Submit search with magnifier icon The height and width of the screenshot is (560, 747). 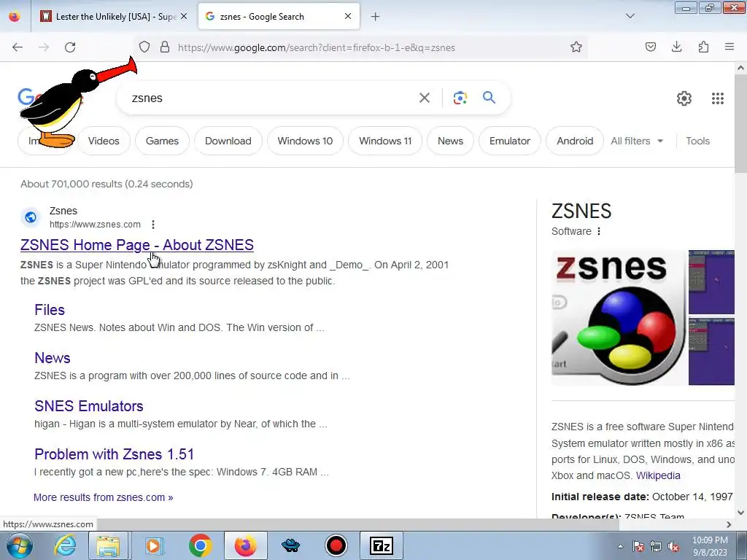click(489, 98)
